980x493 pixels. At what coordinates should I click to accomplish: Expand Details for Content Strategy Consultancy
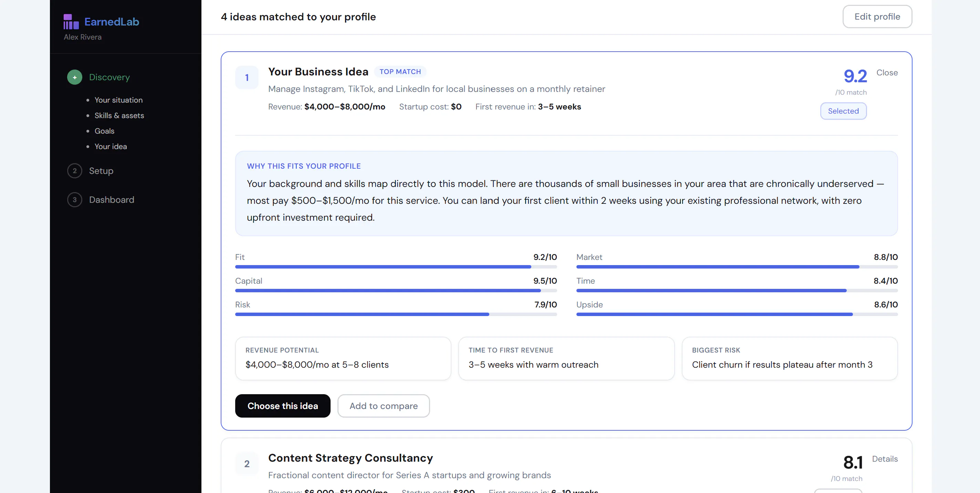885,459
